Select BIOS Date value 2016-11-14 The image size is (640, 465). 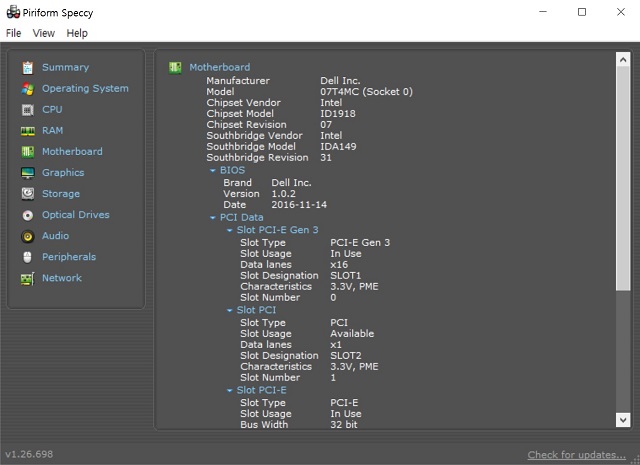coord(299,205)
